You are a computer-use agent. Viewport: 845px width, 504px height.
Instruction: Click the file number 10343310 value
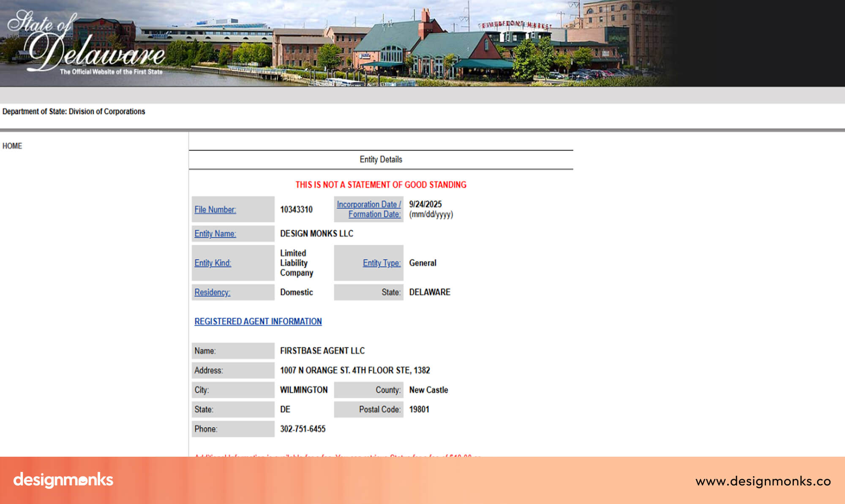tap(296, 209)
